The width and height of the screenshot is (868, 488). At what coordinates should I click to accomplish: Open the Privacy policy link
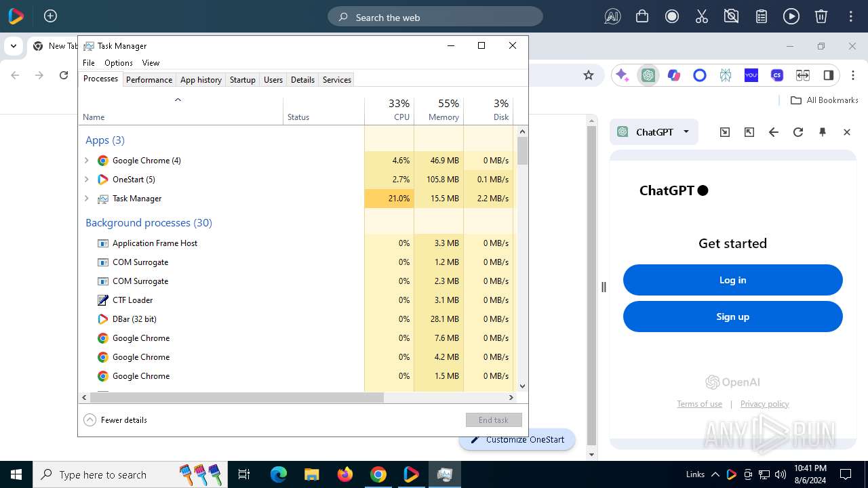[764, 404]
